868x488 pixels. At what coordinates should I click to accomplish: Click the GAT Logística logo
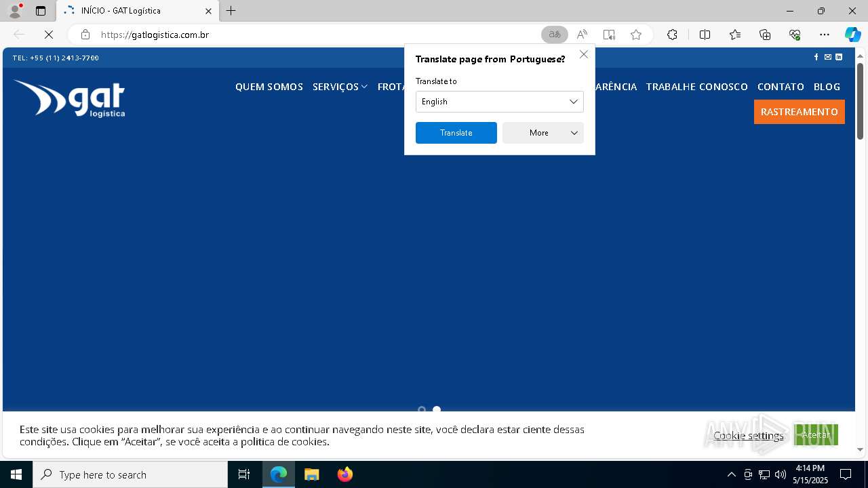(x=69, y=98)
